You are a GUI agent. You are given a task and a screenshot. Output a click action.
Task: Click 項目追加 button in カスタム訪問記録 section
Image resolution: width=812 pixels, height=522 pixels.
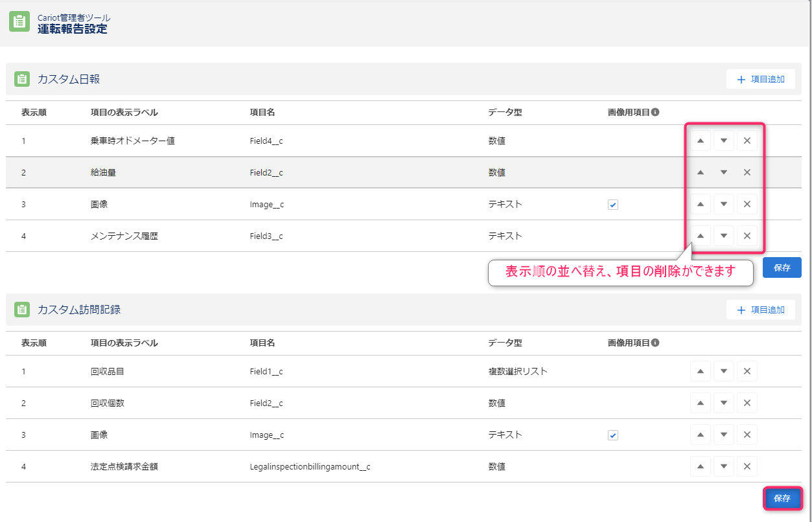point(760,310)
